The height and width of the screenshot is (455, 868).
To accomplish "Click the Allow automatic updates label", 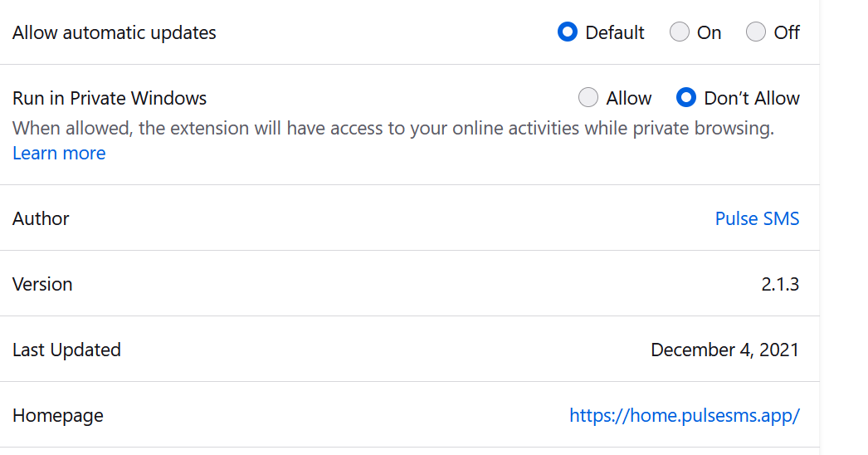I will 115,33.
